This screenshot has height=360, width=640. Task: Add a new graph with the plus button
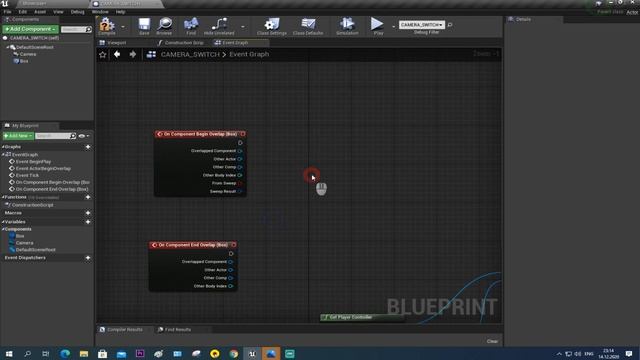coord(88,147)
